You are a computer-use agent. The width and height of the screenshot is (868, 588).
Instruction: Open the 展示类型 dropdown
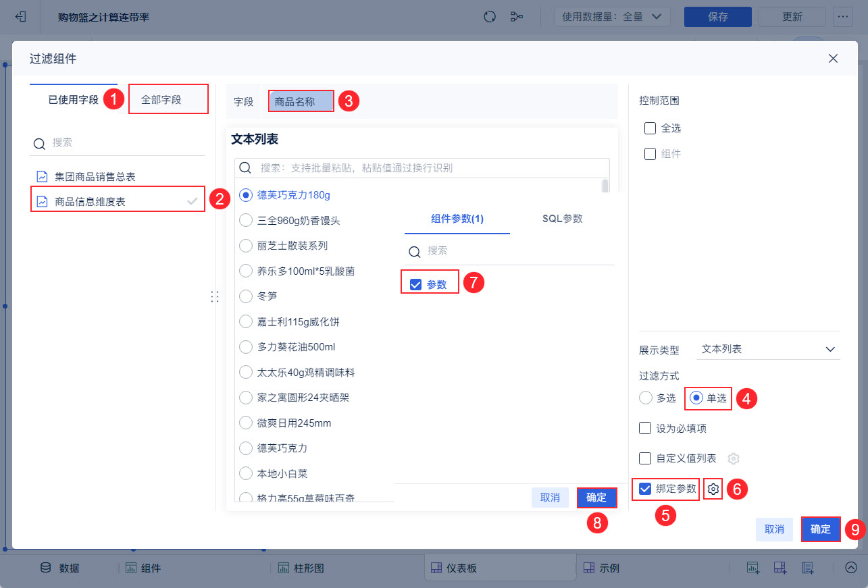768,349
